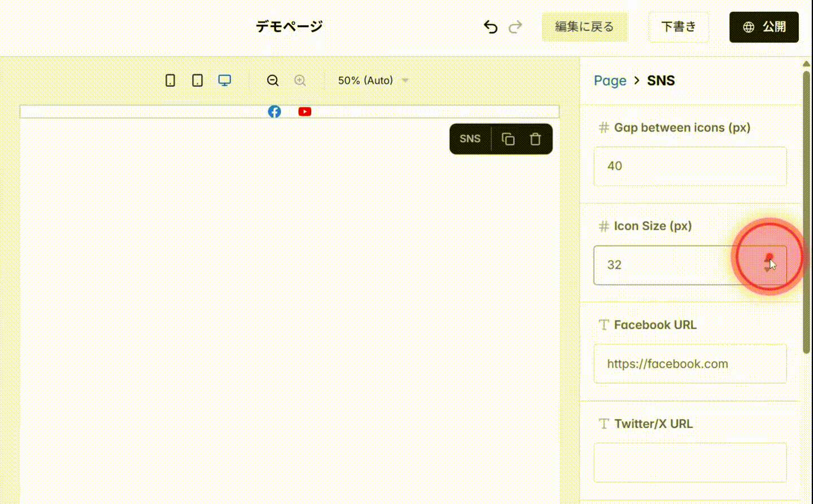813x504 pixels.
Task: Delete the SNS block with trash icon
Action: tap(535, 139)
